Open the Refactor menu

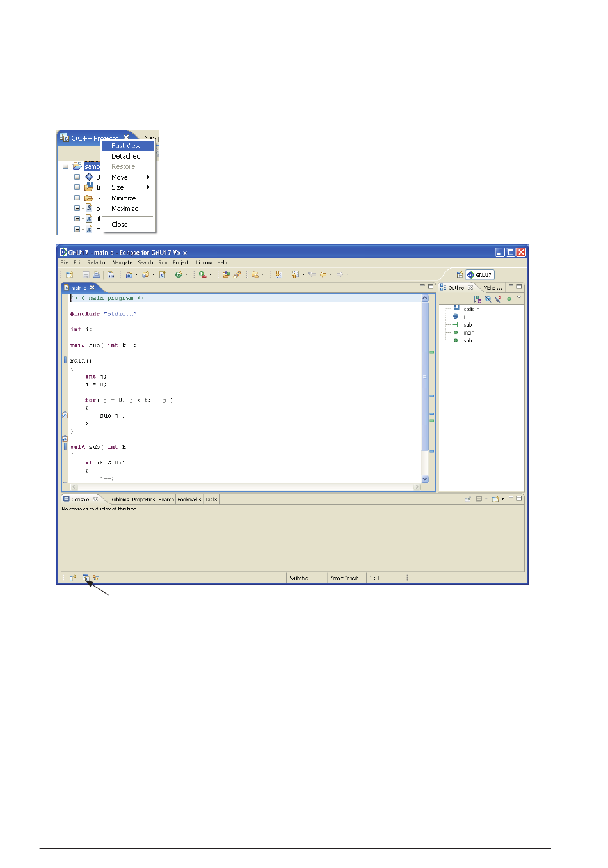(x=97, y=263)
